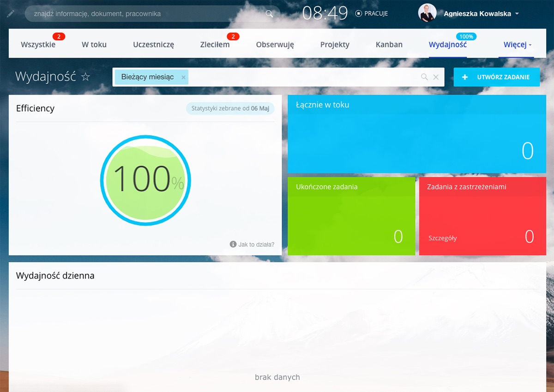Screen dimensions: 554x392
Task: Open Agnieszka Kowalska user menu arrow
Action: [x=517, y=14]
